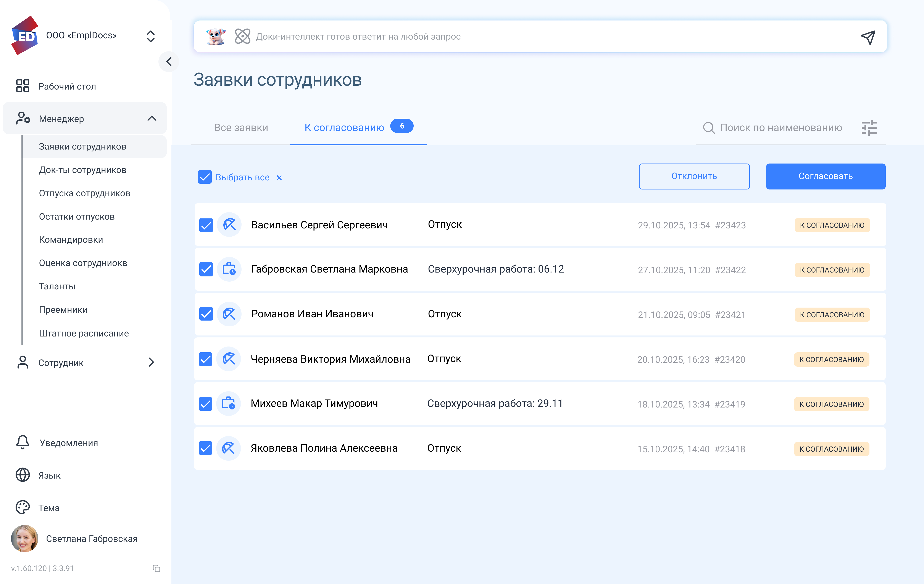
Task: Click the Отклонить button
Action: [x=694, y=176]
